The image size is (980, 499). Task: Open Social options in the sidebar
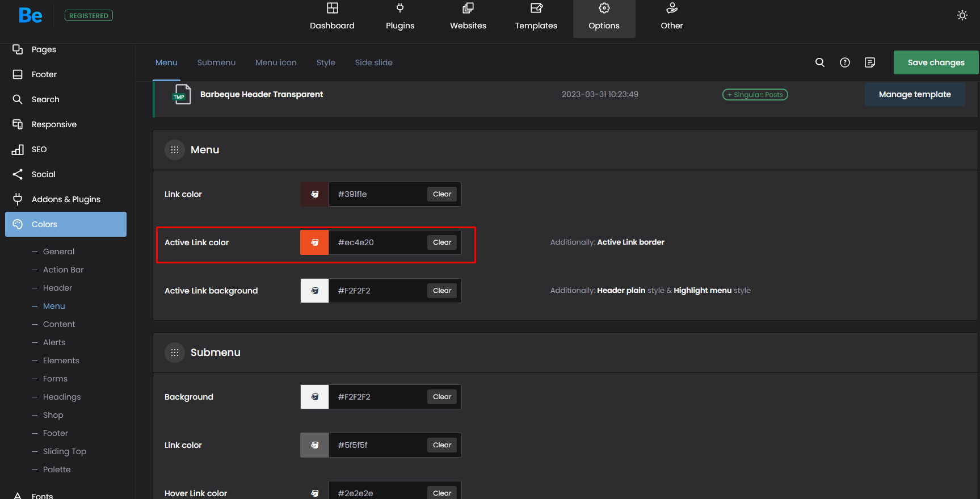point(66,174)
